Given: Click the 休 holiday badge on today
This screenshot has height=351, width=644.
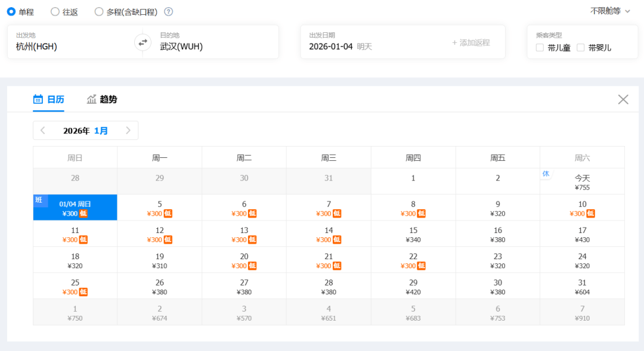Looking at the screenshot, I should (546, 173).
